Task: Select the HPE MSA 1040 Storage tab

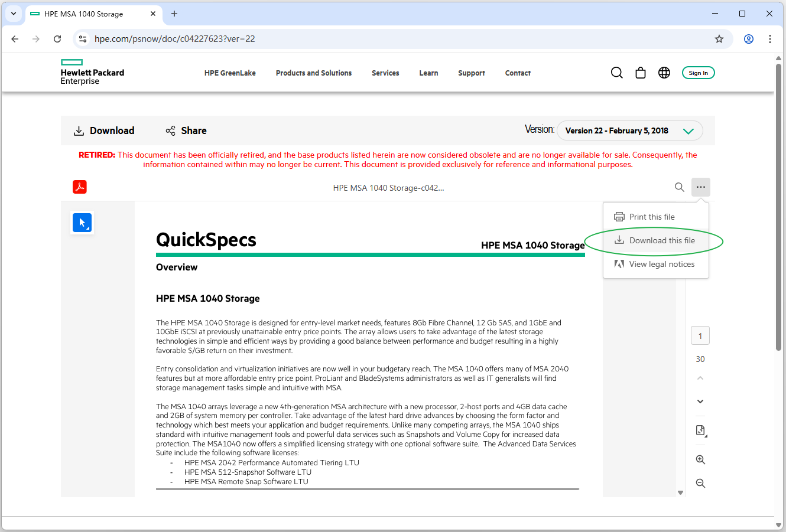Action: coord(93,14)
